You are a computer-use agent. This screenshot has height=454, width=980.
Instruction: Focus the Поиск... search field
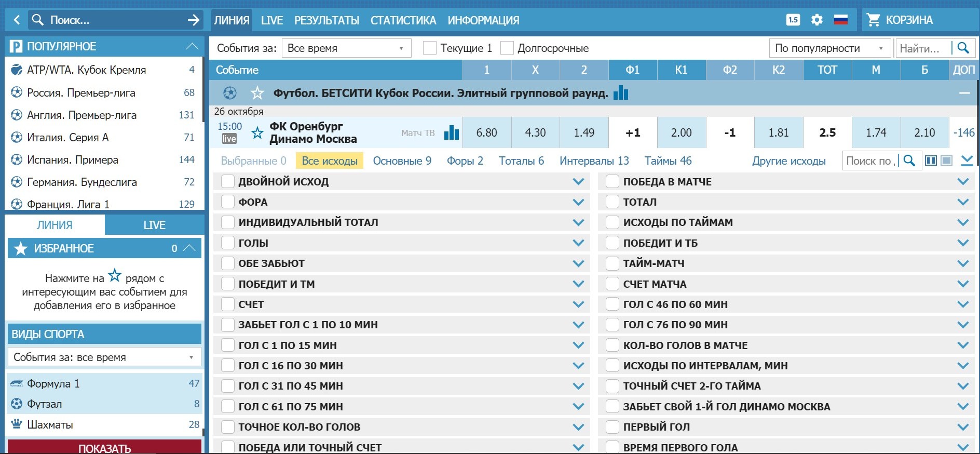114,20
